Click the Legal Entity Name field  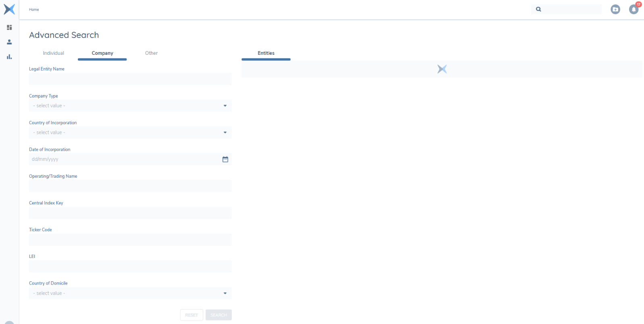coord(130,79)
